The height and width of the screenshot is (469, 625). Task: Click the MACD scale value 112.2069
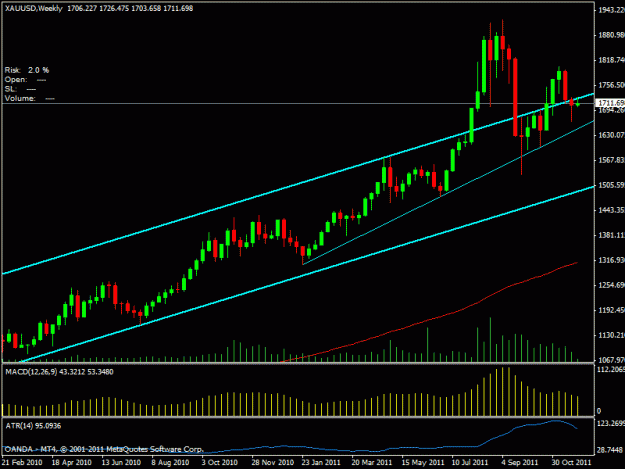[611, 370]
